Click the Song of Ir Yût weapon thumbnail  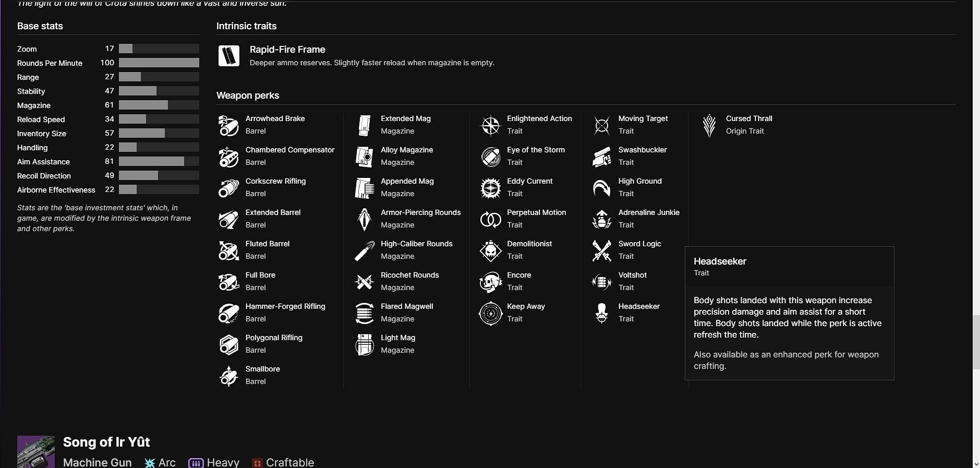click(35, 452)
